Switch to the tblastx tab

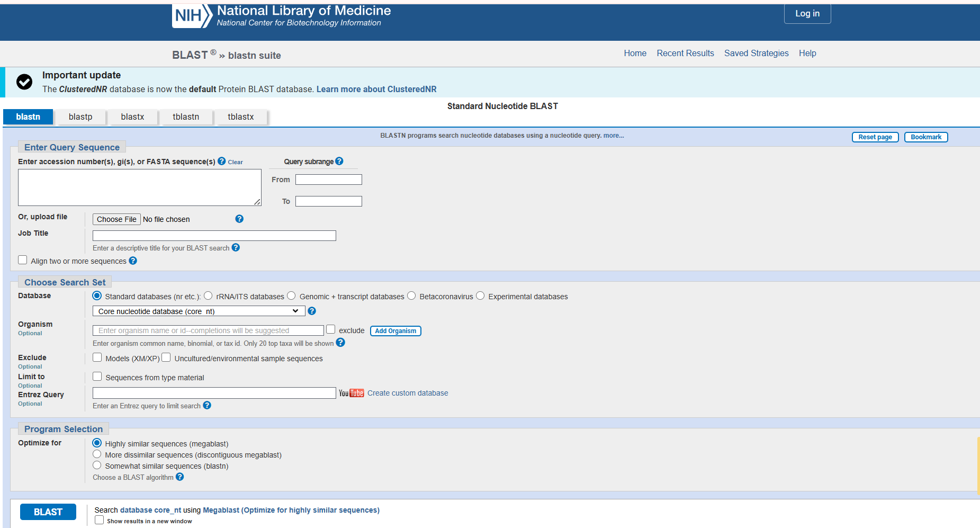click(x=241, y=117)
